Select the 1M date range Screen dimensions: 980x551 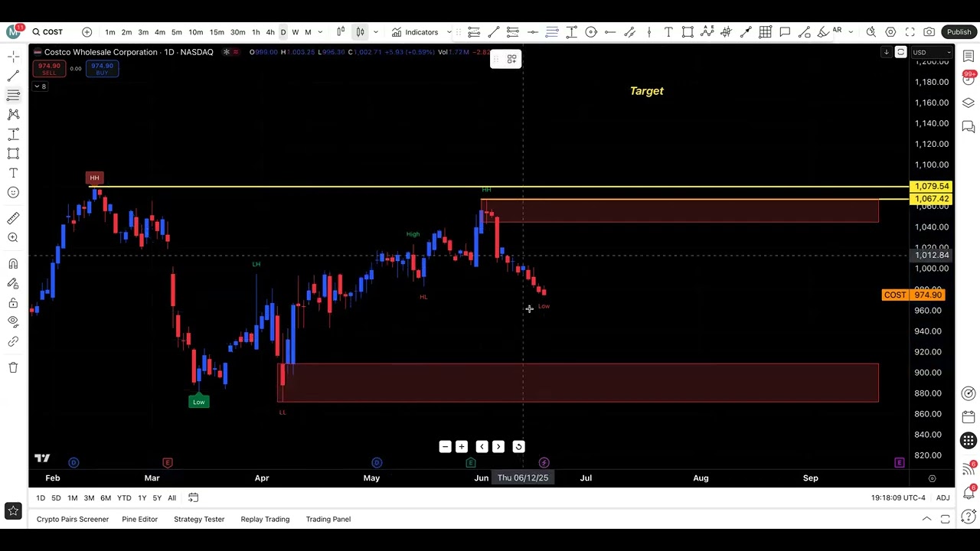pyautogui.click(x=72, y=498)
